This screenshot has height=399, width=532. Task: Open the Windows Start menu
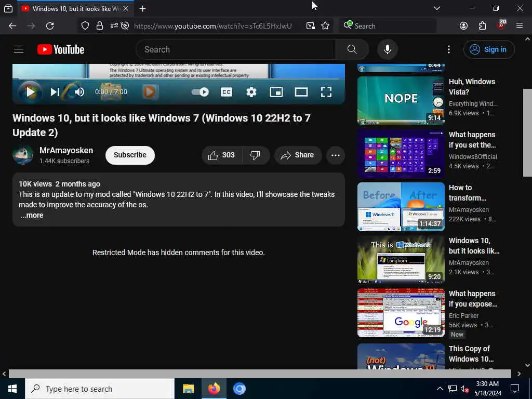pyautogui.click(x=12, y=389)
